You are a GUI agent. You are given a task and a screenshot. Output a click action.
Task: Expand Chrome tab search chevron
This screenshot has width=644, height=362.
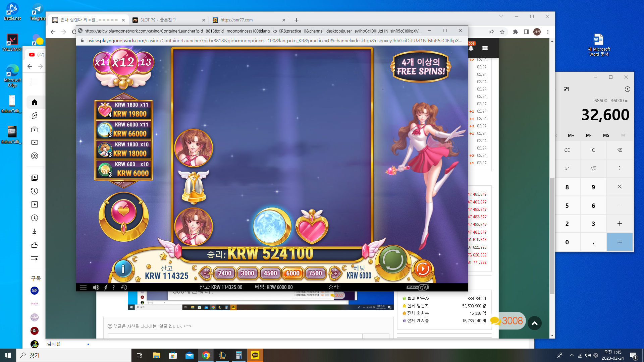[x=501, y=16]
